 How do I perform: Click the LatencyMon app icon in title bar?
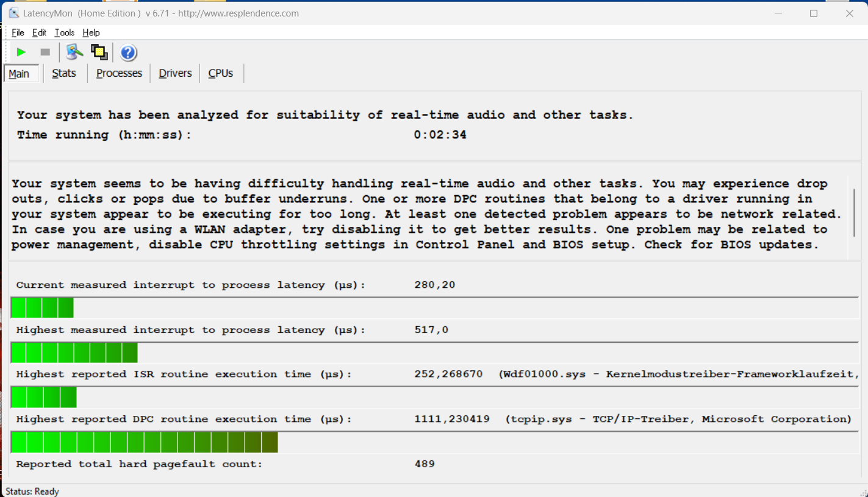pos(13,13)
